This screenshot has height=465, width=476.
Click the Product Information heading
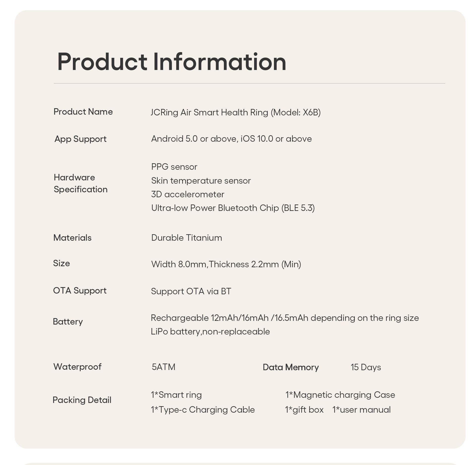click(172, 62)
